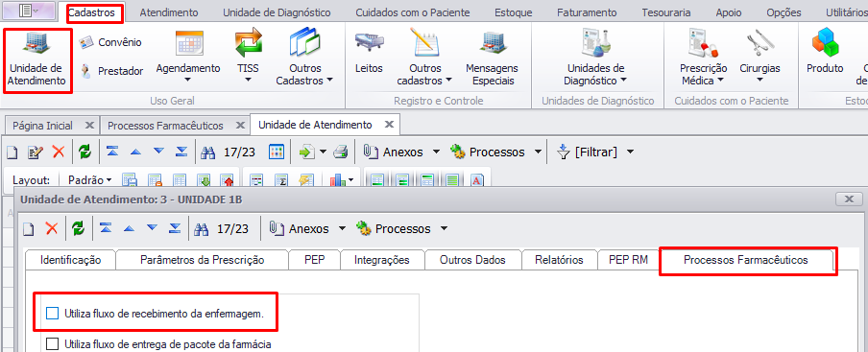Go to next record in UNIDADE 1B dialog
The height and width of the screenshot is (352, 868).
pos(153,228)
